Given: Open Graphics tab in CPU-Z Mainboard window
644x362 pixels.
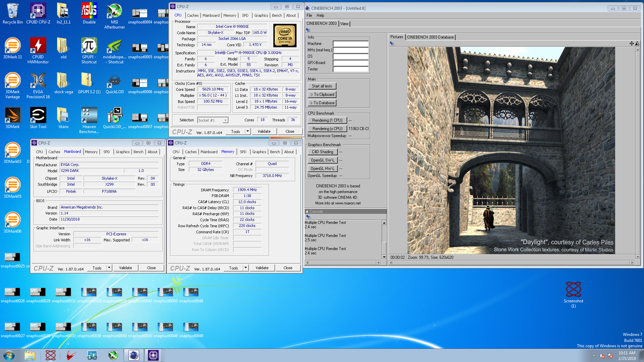Looking at the screenshot, I should coord(123,152).
